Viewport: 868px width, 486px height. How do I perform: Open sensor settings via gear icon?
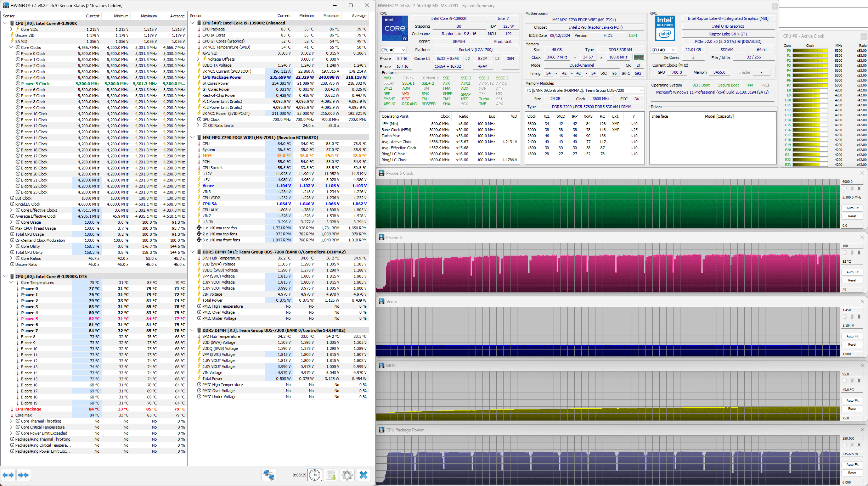tap(347, 475)
